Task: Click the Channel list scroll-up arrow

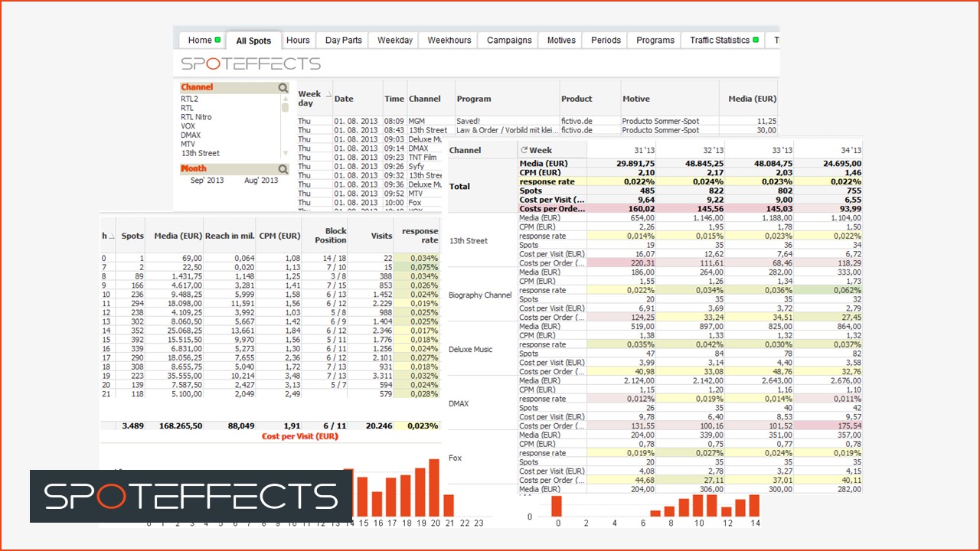Action: 286,99
